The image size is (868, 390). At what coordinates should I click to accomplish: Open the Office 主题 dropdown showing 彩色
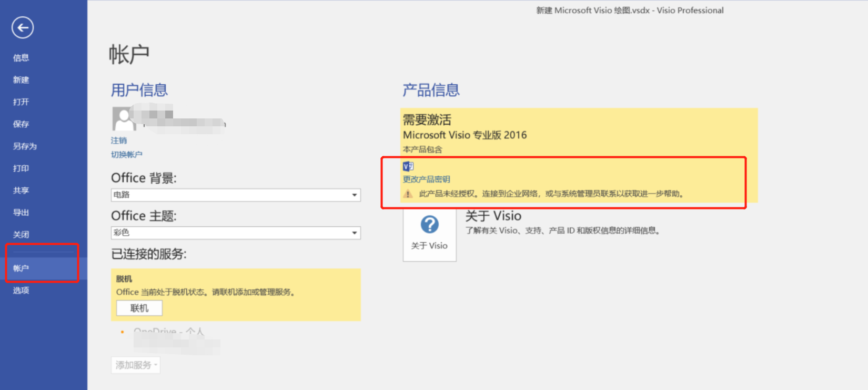point(236,233)
